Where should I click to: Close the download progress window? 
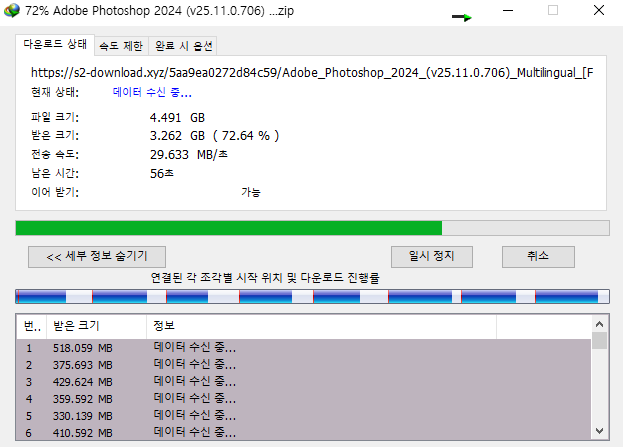tap(599, 10)
